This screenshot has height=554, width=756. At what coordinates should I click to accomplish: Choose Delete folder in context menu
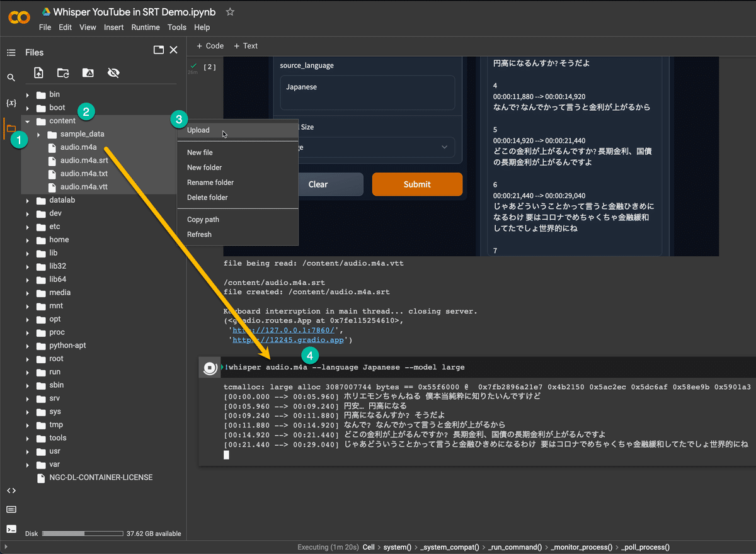tap(238, 198)
